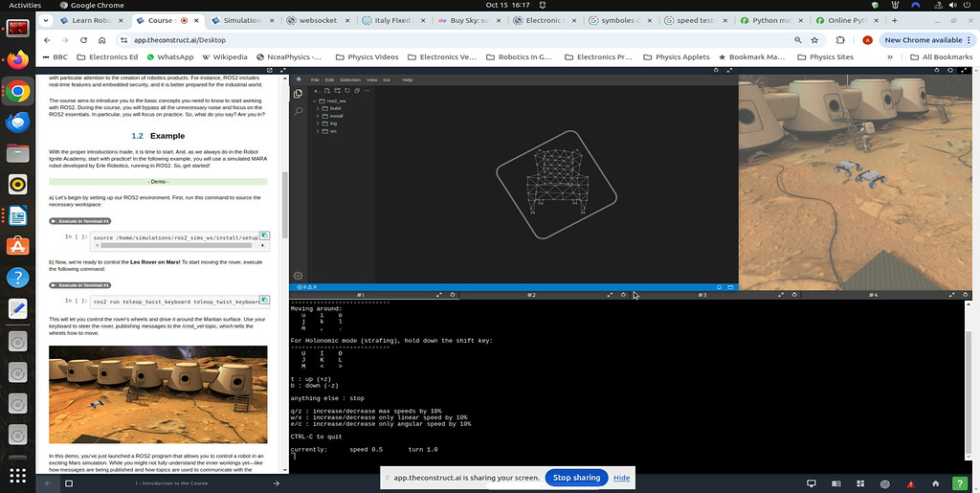Reload terminal #2
The height and width of the screenshot is (493, 980).
pos(623,294)
